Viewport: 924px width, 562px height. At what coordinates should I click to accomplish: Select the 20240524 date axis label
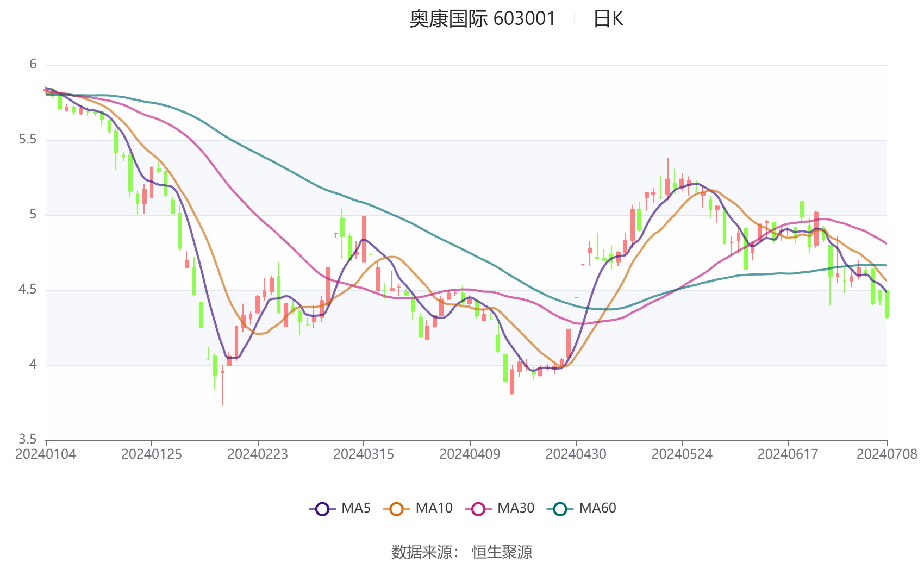click(x=682, y=454)
